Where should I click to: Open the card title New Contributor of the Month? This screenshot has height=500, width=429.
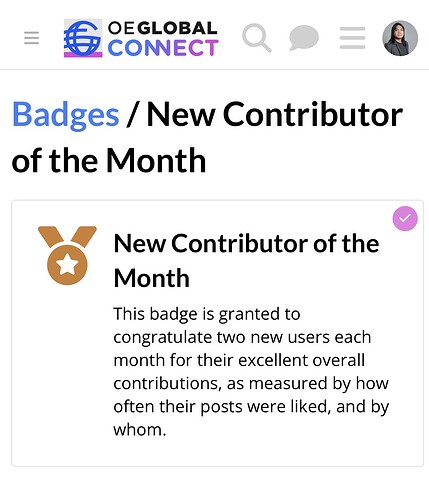(246, 260)
